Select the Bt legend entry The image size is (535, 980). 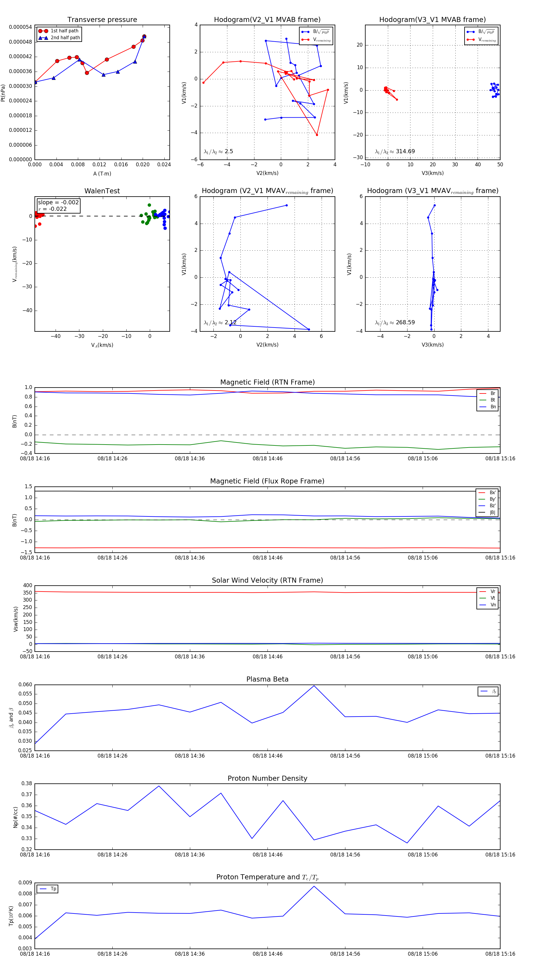pos(487,400)
